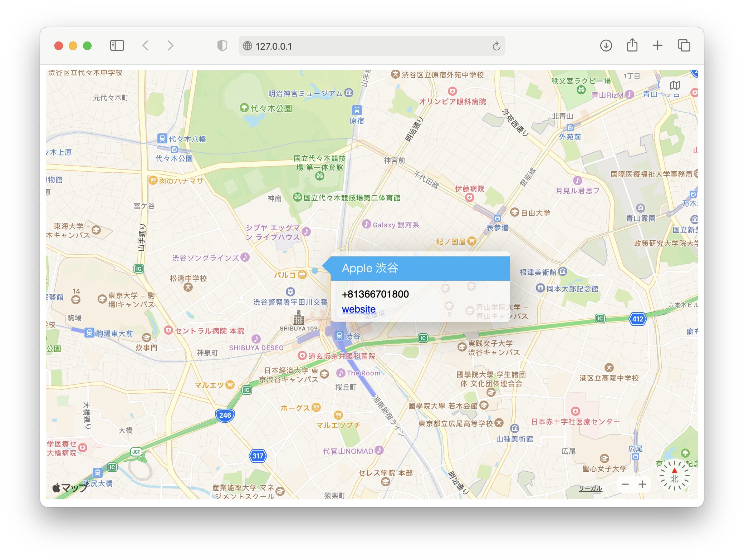
Task: Select 岡本太郎記念館 museum icon
Action: click(x=540, y=288)
